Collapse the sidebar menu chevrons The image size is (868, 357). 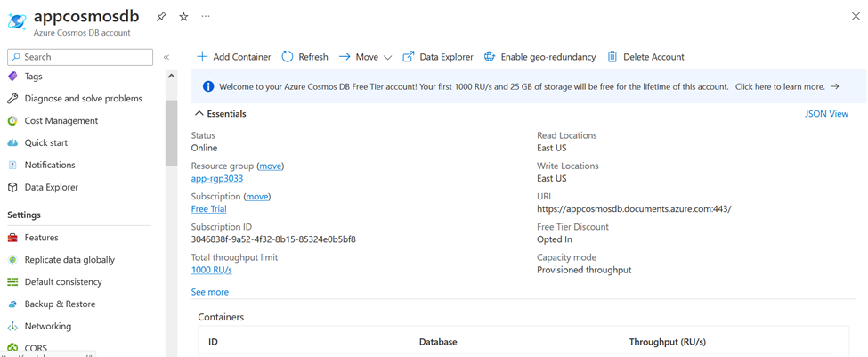coord(166,57)
